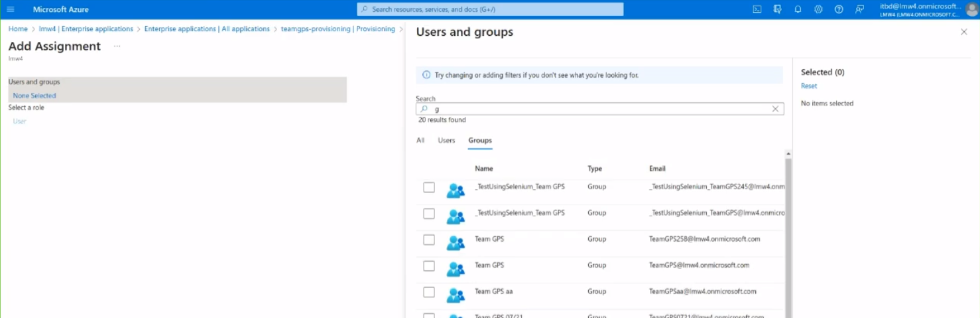The width and height of the screenshot is (980, 318).
Task: Click the None Selected link
Action: 34,96
